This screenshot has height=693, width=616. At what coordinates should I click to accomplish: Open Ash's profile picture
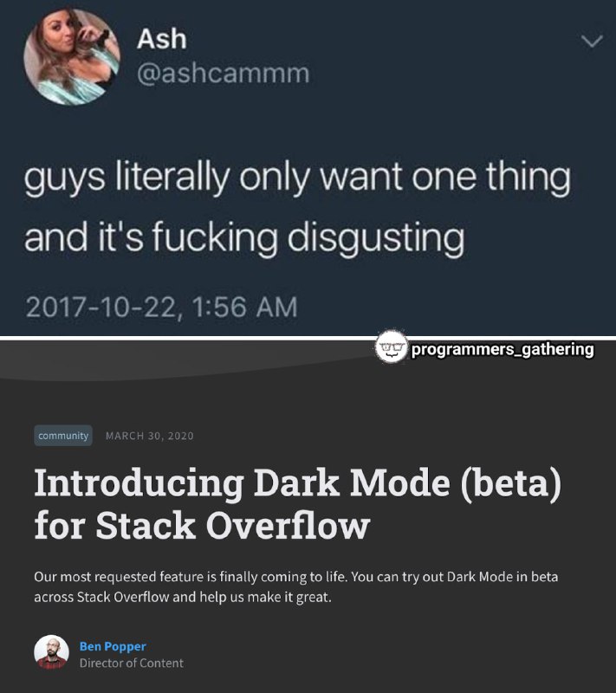72,57
